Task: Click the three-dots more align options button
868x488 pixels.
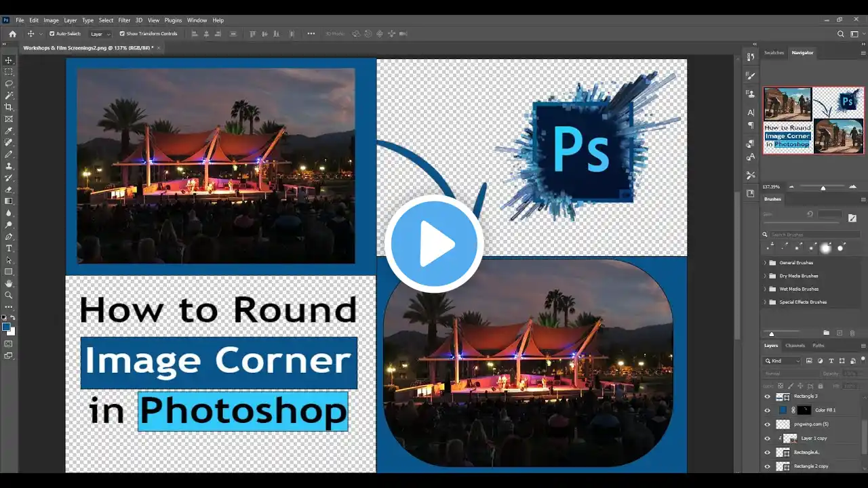Action: (x=311, y=34)
